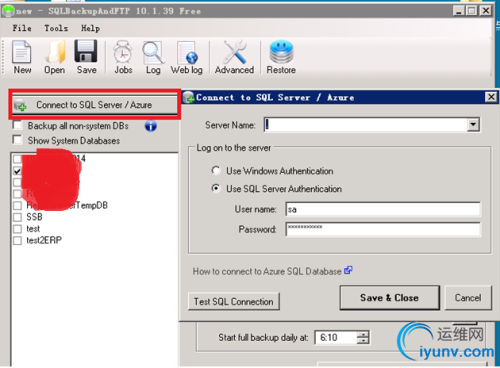Check the test2ERP database checkbox
This screenshot has width=500, height=368.
coord(17,240)
